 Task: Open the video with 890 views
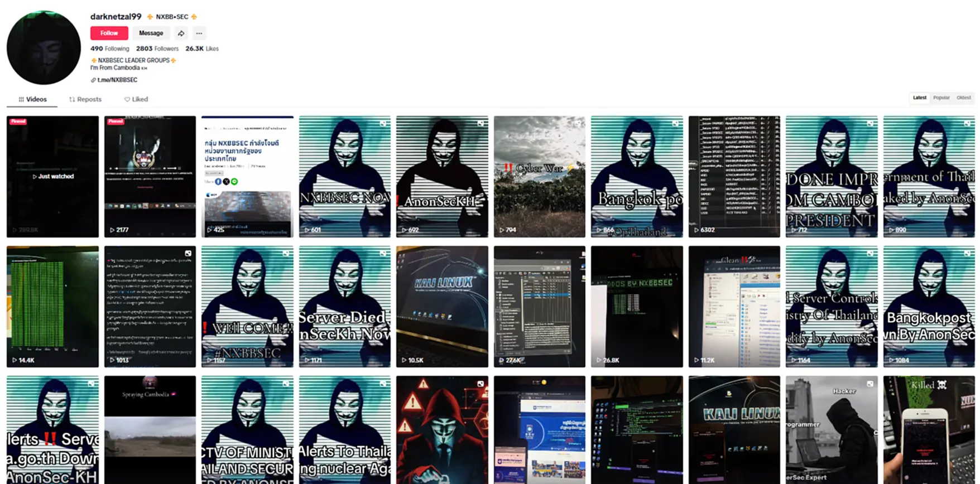click(x=929, y=177)
